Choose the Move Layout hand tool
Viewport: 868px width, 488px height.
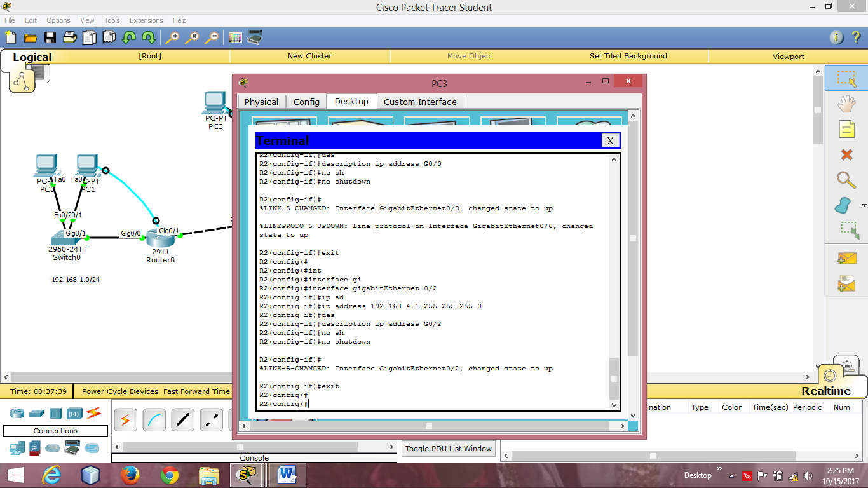click(846, 104)
